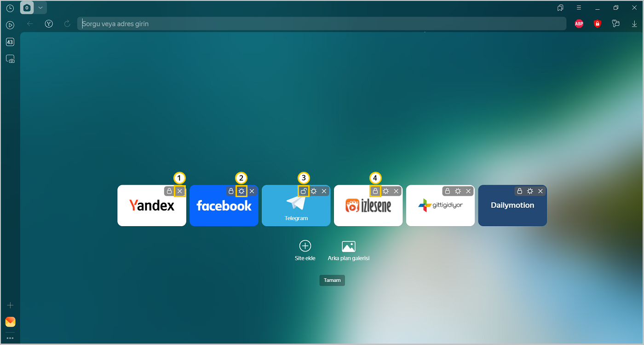Image resolution: width=644 pixels, height=345 pixels.
Task: Open settings gear on Facebook tile
Action: (x=241, y=191)
